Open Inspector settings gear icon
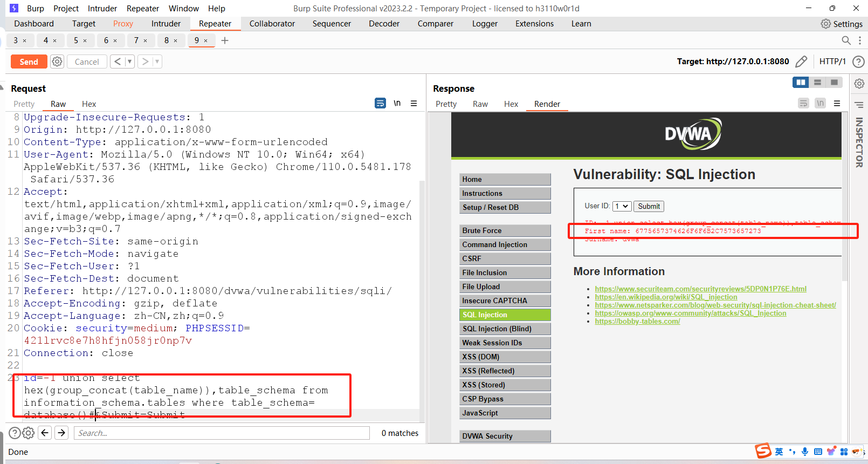 coord(859,84)
